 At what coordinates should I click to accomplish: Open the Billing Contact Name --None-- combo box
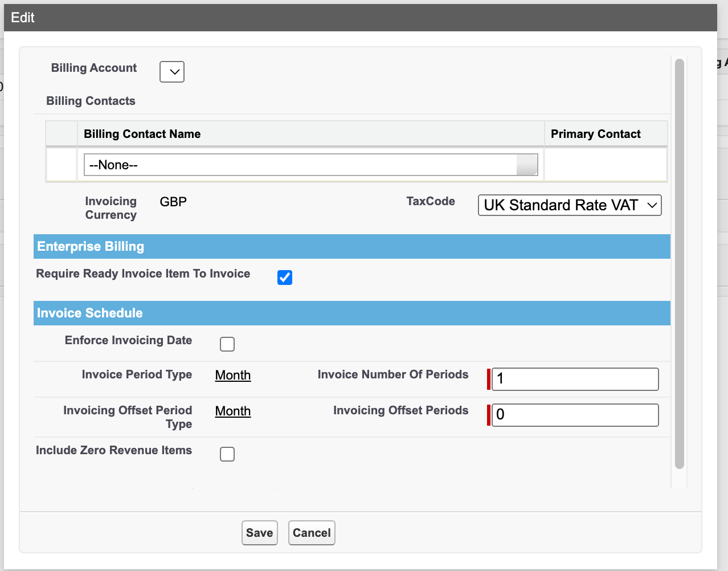click(x=311, y=165)
